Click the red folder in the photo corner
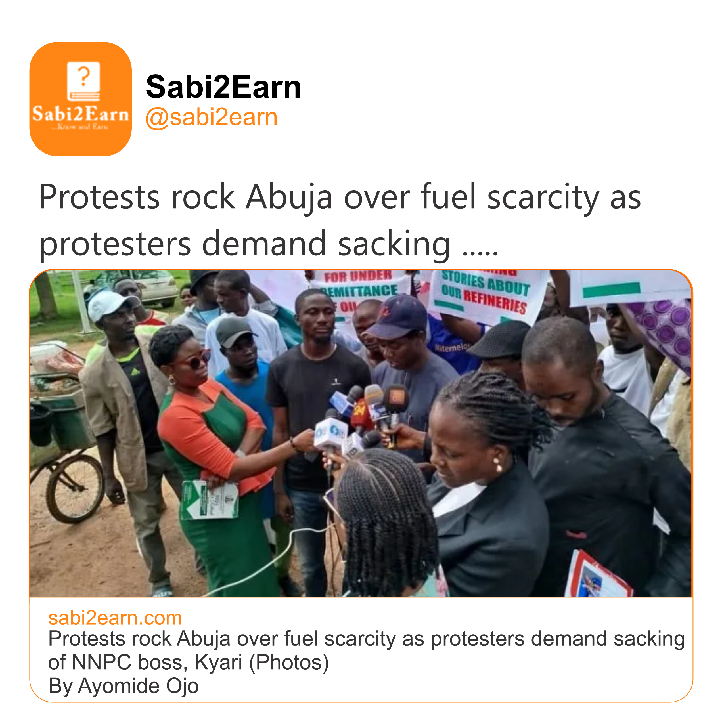This screenshot has width=722, height=728. pyautogui.click(x=598, y=575)
